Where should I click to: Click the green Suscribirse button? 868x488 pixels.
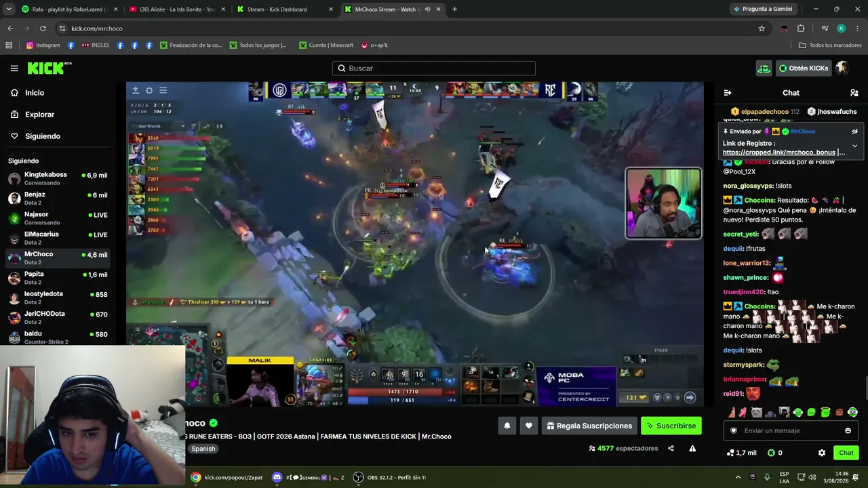(x=671, y=426)
